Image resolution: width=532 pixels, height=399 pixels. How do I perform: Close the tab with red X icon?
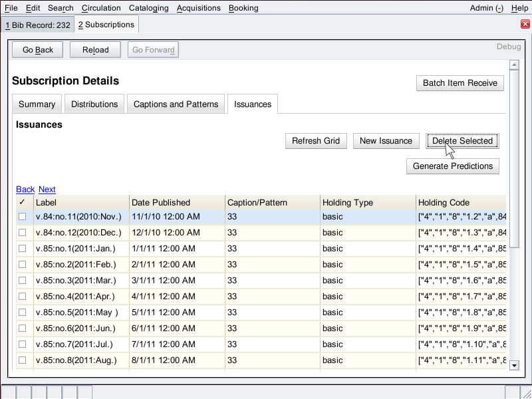(x=525, y=25)
